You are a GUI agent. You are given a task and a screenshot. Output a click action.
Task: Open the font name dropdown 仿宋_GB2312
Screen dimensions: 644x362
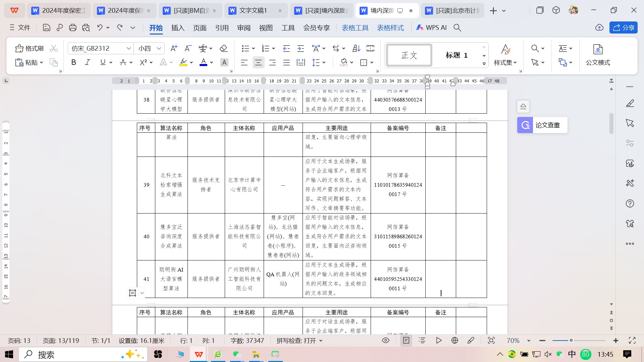(x=128, y=48)
